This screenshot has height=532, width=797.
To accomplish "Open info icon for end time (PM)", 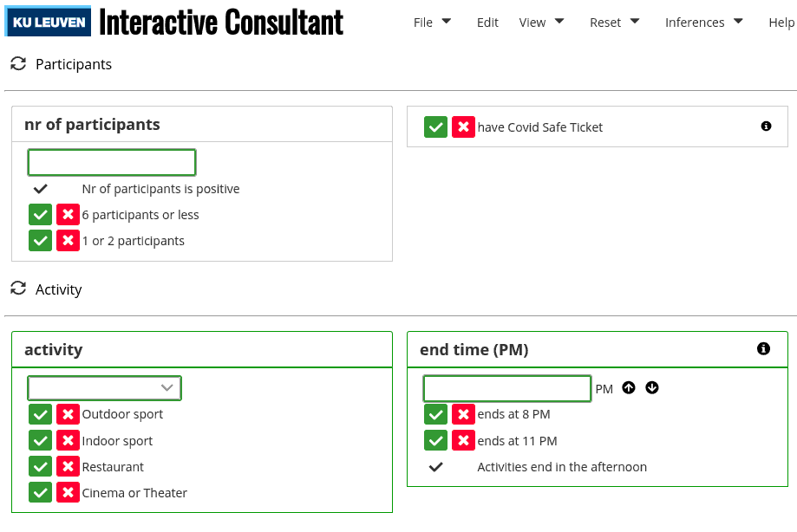I will pyautogui.click(x=763, y=348).
